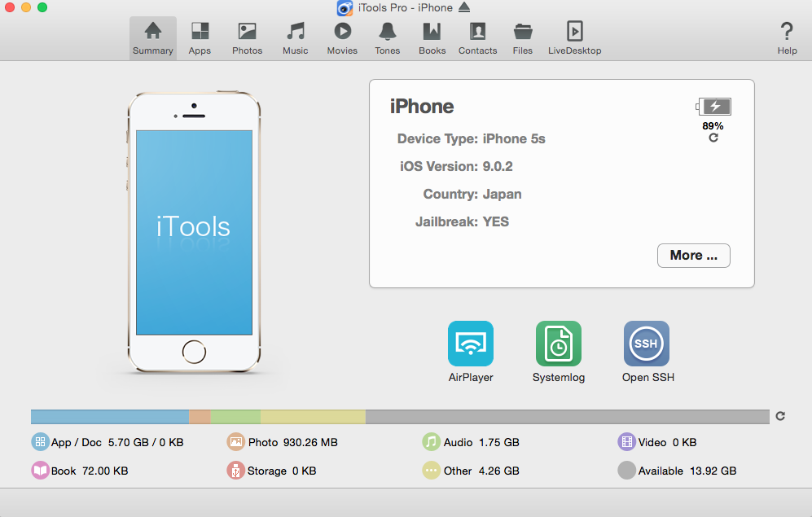Click the App / Doc legend icon
The image size is (812, 517).
tap(40, 442)
